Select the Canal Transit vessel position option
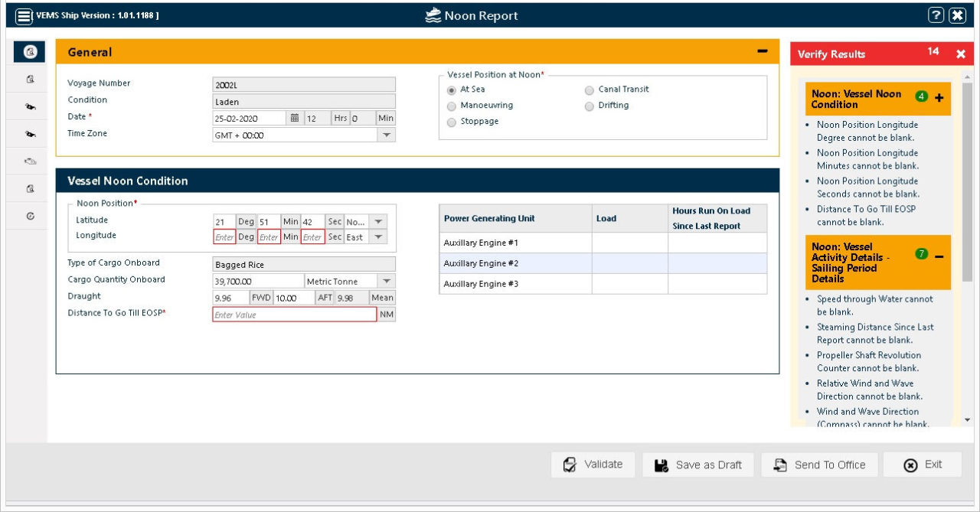Screen dimensions: 980x512 point(590,90)
